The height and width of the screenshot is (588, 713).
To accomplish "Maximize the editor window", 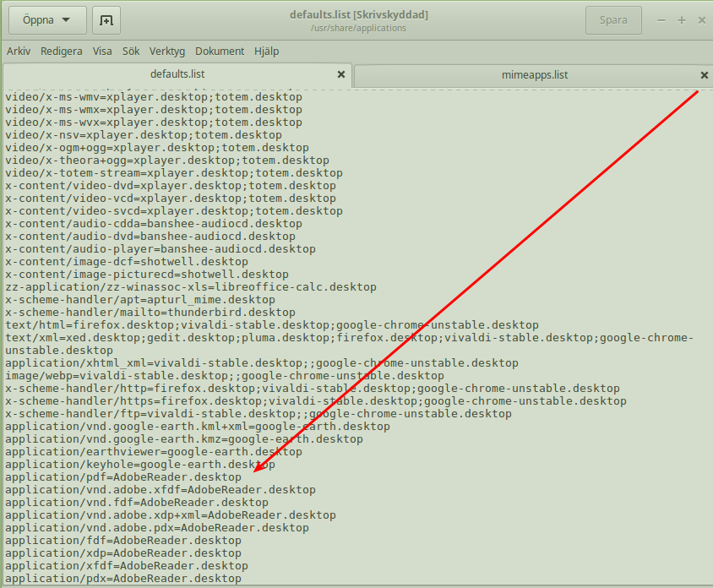I will click(682, 20).
